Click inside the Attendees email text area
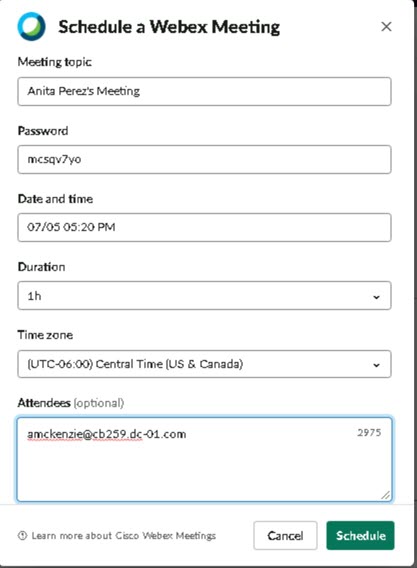Viewport: 417px width, 568px height. (x=204, y=459)
